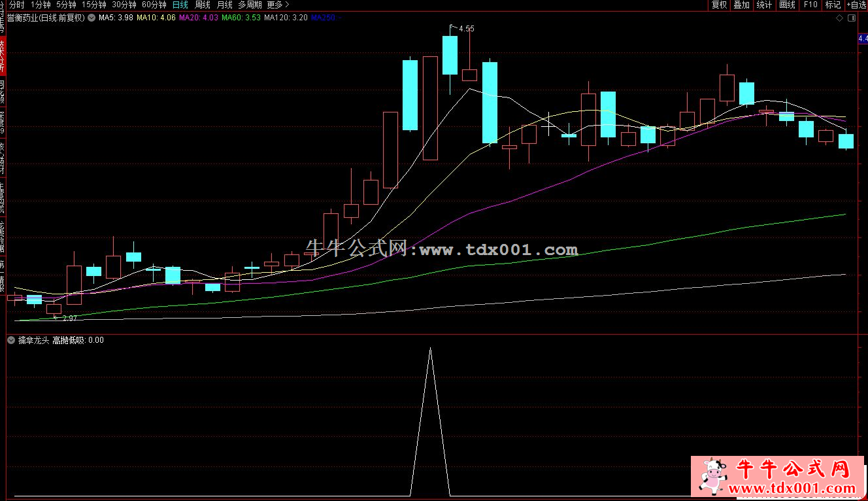868x501 pixels.
Task: Open indicator dropdown beside 擒拿龙头
Action: (x=11, y=340)
